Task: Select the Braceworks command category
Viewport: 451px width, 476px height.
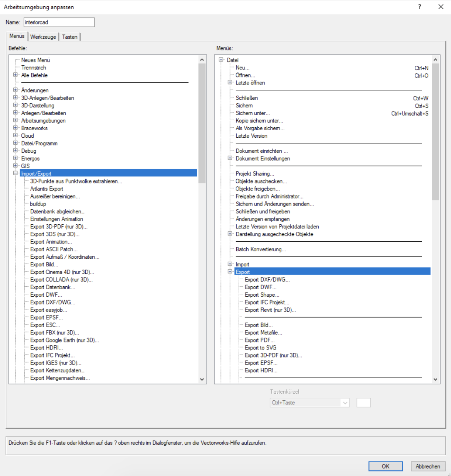Action: click(34, 128)
